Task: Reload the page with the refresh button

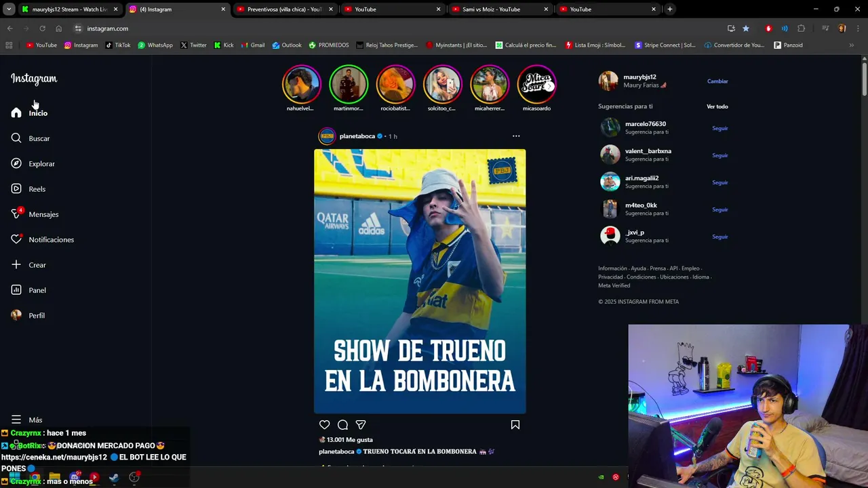Action: [42, 28]
